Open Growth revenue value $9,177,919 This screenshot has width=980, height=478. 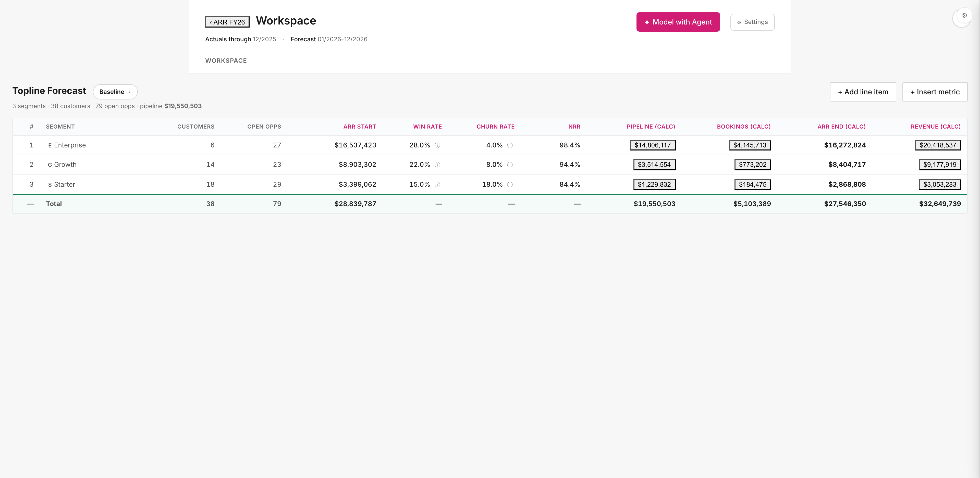click(940, 165)
